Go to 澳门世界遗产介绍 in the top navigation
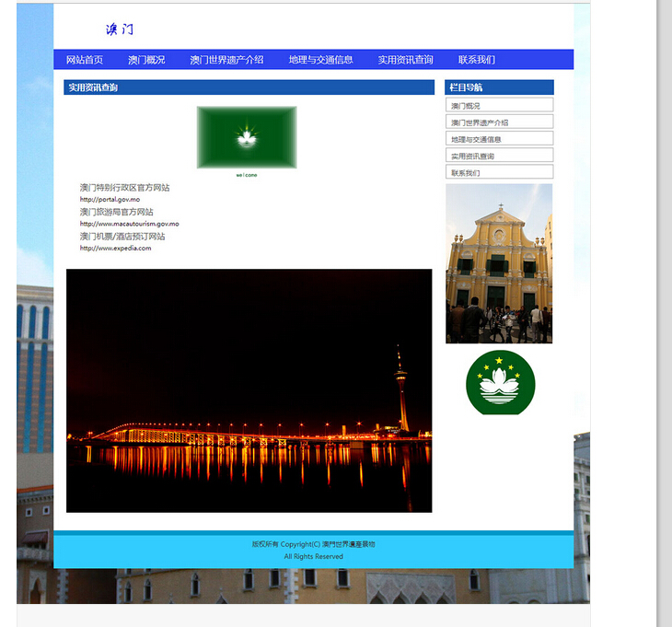 pyautogui.click(x=226, y=60)
